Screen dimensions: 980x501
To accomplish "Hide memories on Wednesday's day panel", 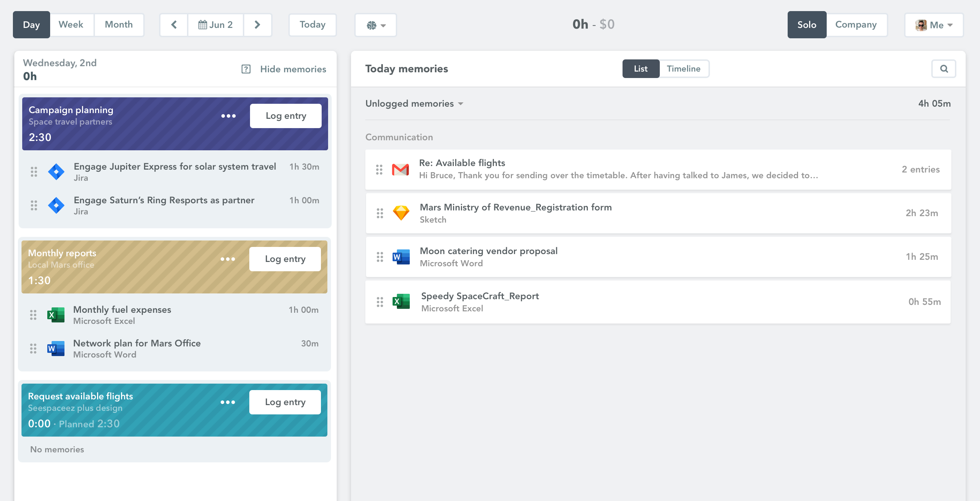I will click(x=293, y=69).
